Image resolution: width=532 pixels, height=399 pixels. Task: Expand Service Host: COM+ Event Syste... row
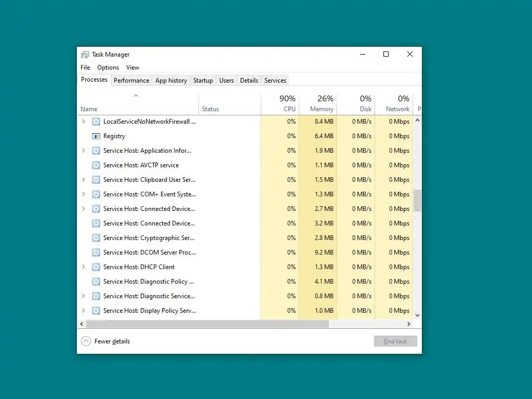[x=84, y=194]
